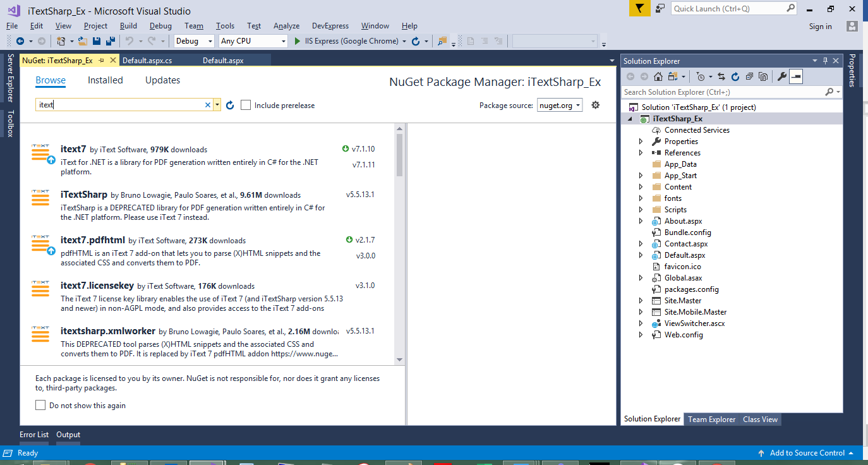Click the feedback icon beside Quick Launch

point(660,8)
